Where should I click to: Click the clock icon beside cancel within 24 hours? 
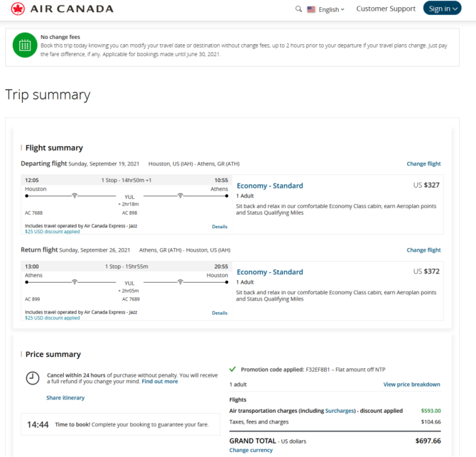click(33, 378)
